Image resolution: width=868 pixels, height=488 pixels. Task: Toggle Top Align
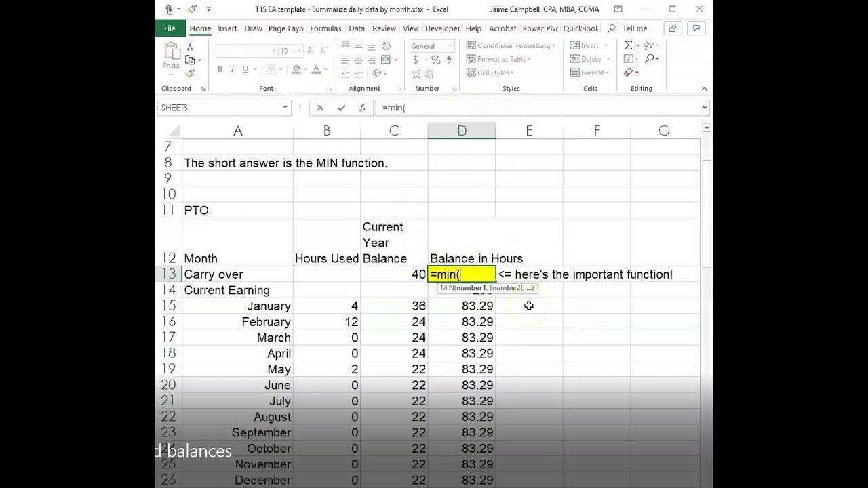346,45
